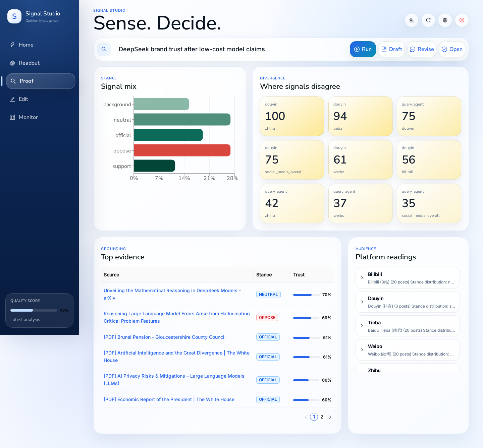Screen dimensions: 483x448
Task: Open Brunel Pension Gloucestershire County Council PDF
Action: [165, 337]
